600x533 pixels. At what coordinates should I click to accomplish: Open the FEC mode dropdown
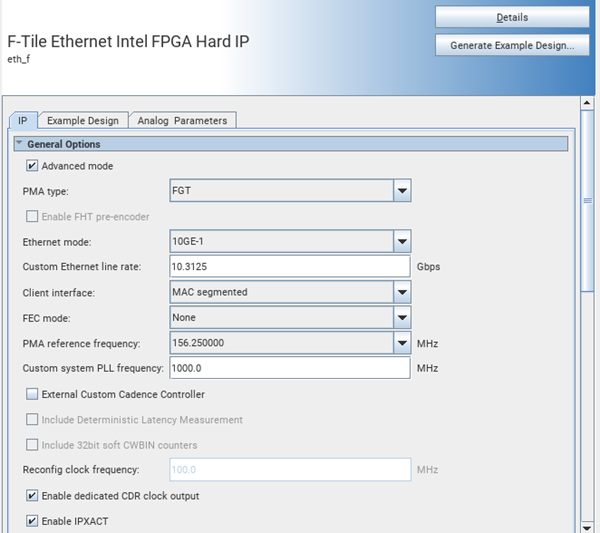point(402,319)
